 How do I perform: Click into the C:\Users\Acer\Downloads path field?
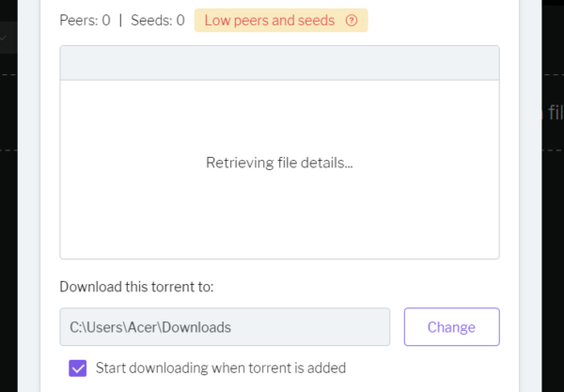click(225, 327)
